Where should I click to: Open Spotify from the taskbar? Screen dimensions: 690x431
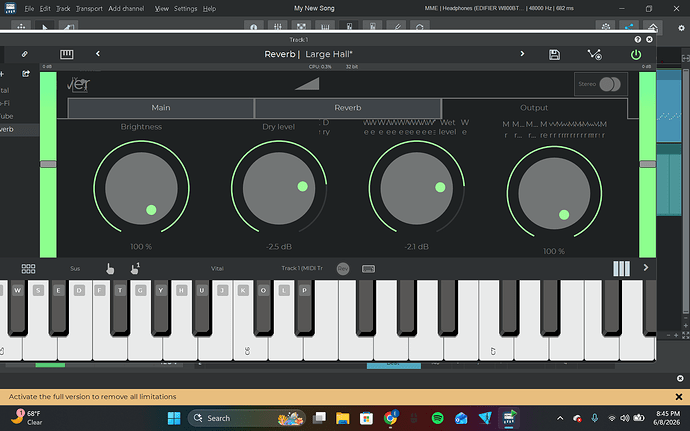[437, 418]
